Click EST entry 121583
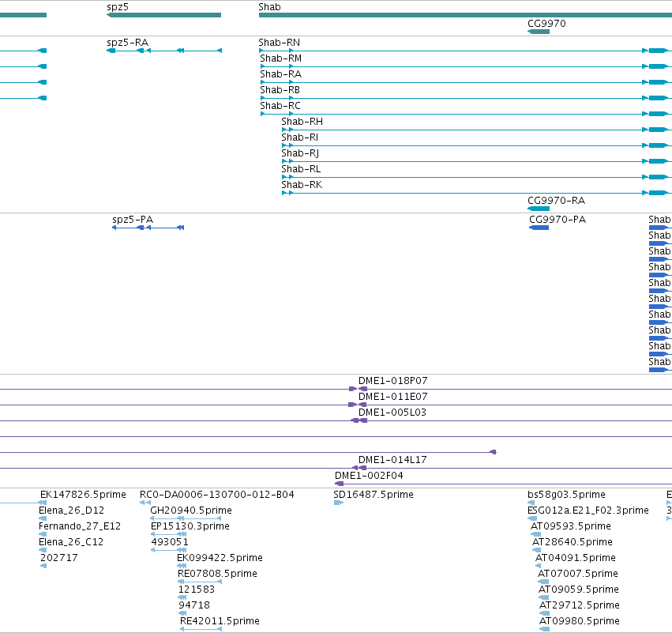Viewport: 672px width, 633px height. pyautogui.click(x=197, y=590)
